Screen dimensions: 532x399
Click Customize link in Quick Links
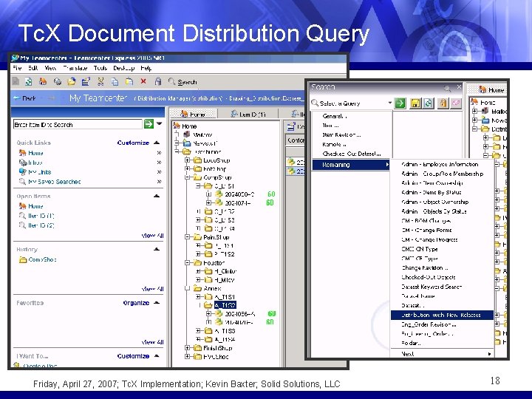(133, 143)
